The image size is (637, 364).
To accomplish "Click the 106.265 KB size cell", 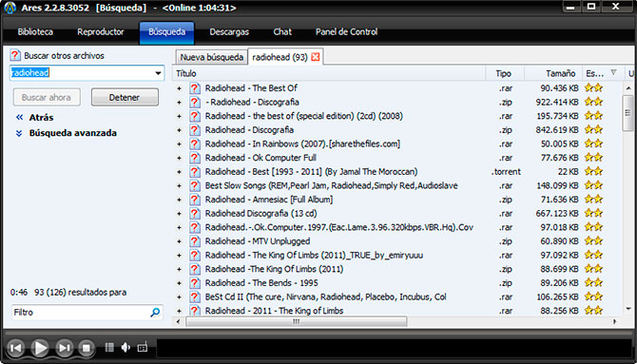I will (x=557, y=297).
